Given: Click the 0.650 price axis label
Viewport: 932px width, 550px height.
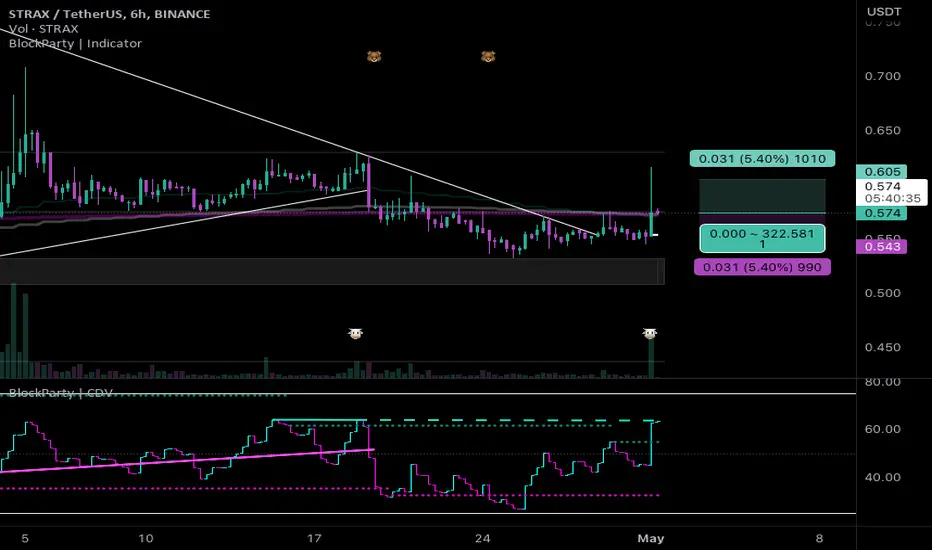Looking at the screenshot, I should (x=883, y=130).
